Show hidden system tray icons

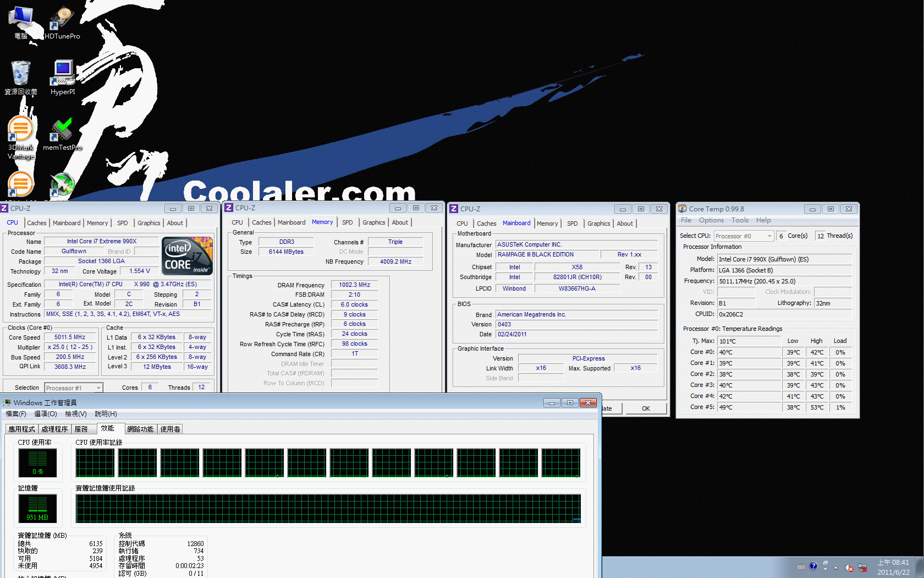[x=836, y=568]
